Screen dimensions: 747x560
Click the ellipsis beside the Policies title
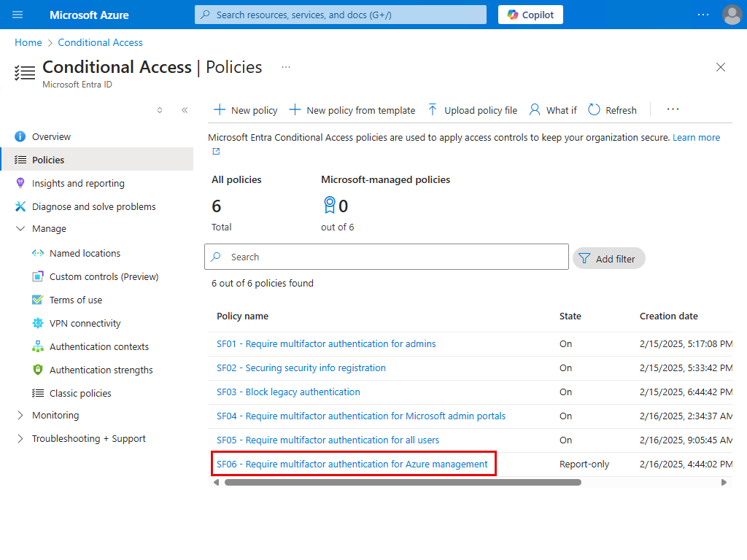(x=286, y=67)
